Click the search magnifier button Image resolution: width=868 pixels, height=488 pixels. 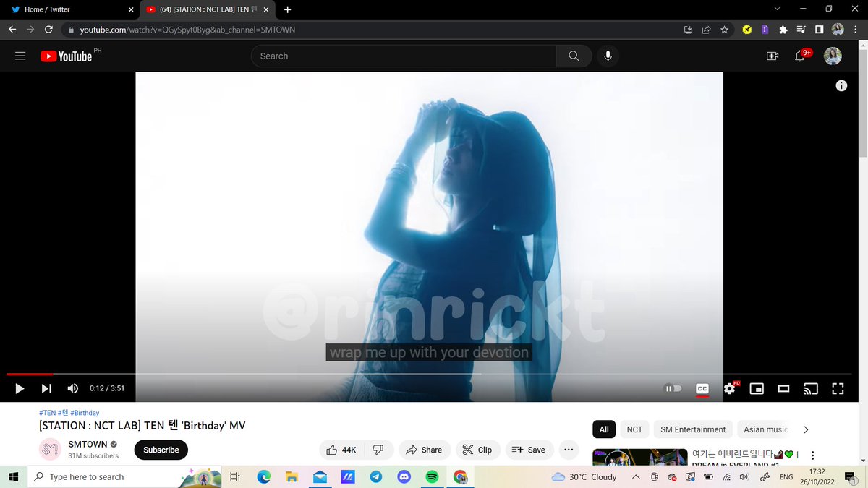click(x=574, y=56)
